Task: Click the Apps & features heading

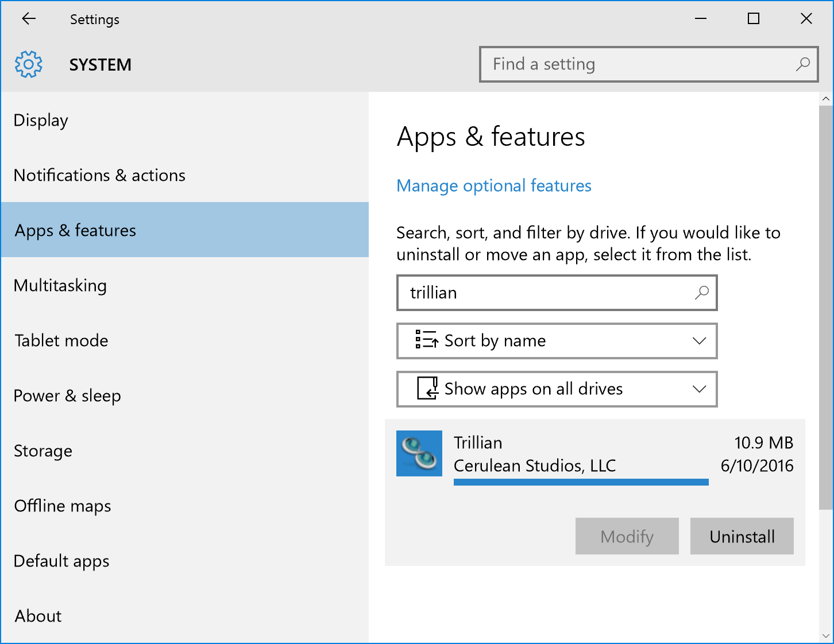Action: point(491,137)
